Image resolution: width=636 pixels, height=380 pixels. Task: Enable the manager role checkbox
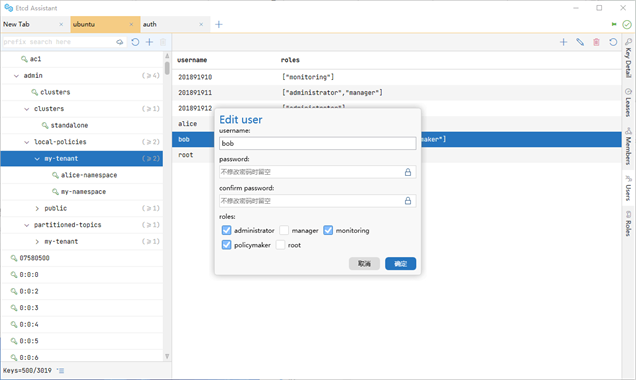[x=284, y=230]
